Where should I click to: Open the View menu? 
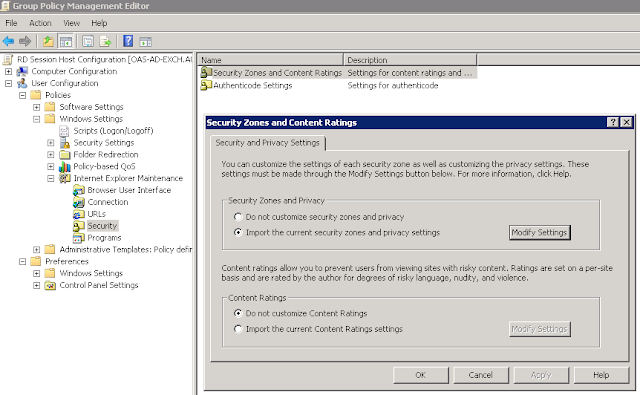[x=71, y=23]
